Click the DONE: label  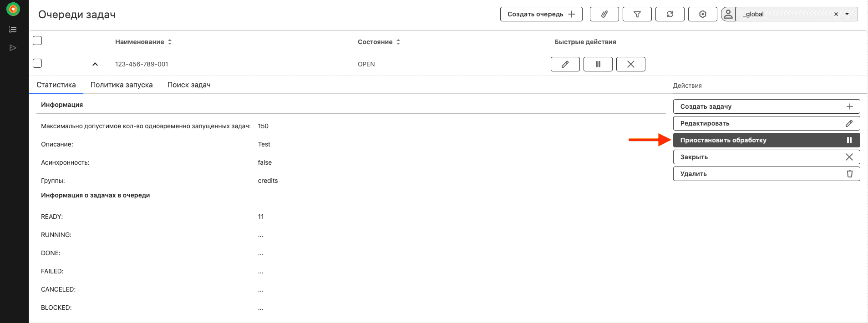point(51,253)
